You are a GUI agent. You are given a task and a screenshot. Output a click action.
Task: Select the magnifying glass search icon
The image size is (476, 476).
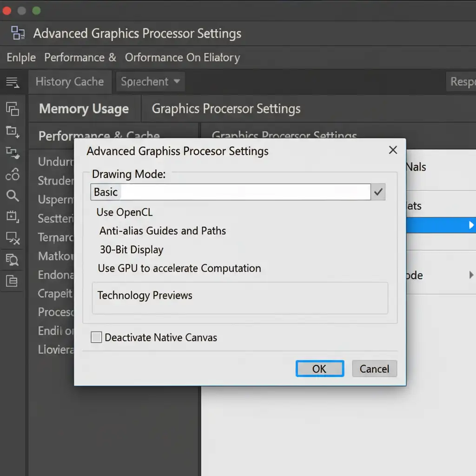13,196
